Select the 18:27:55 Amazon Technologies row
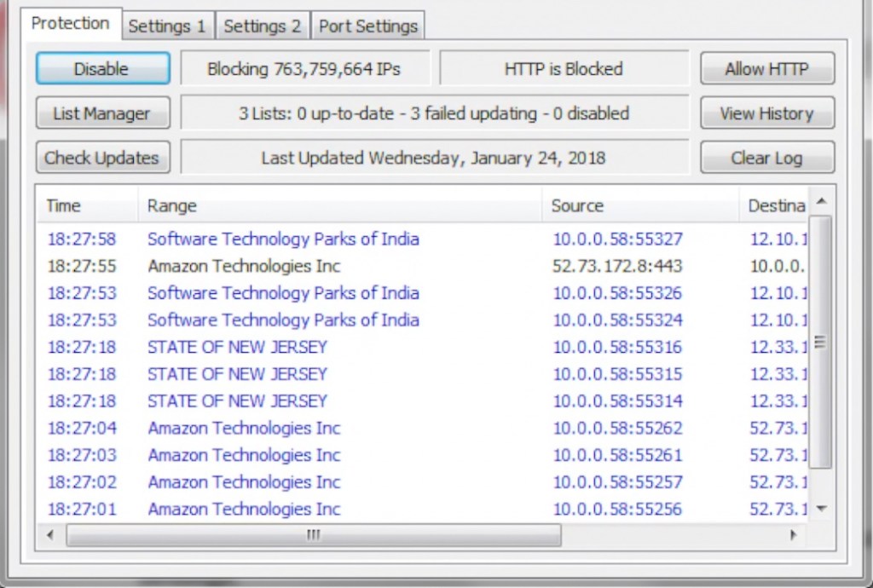This screenshot has width=873, height=588. (x=244, y=266)
